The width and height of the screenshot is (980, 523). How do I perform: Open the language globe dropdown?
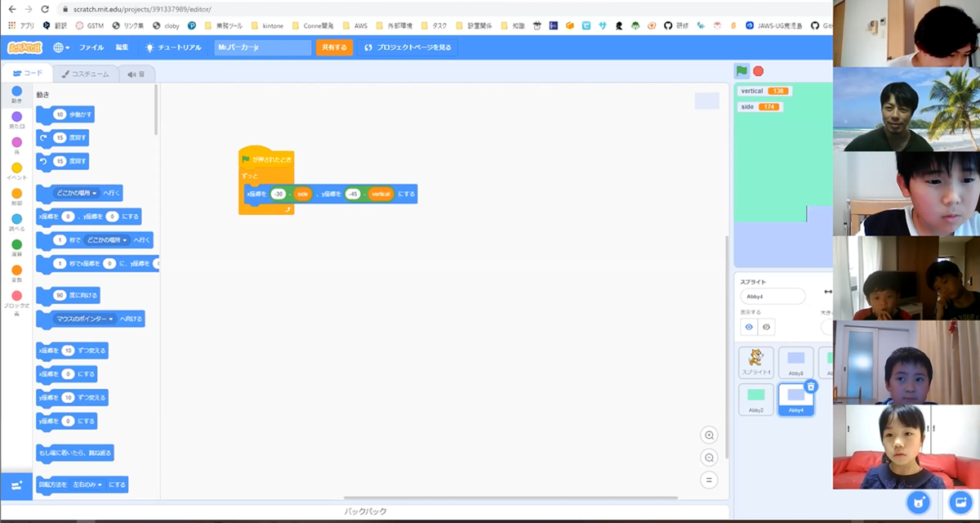(61, 47)
